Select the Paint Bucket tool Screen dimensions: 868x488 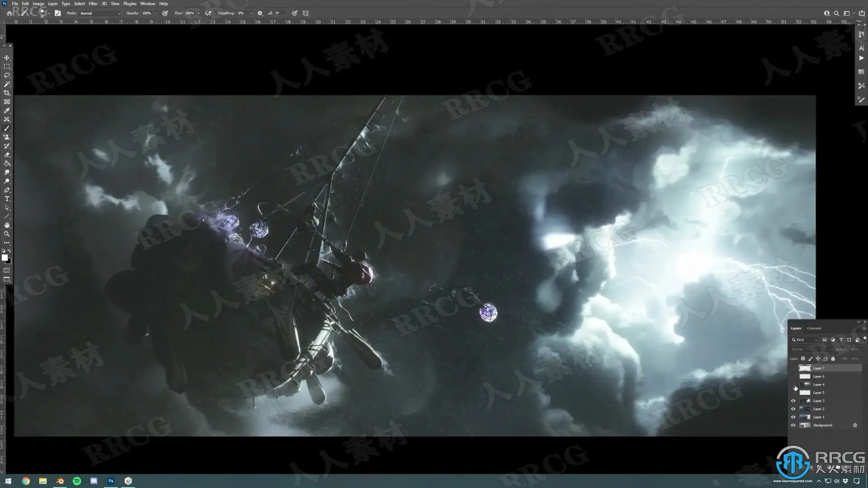click(x=7, y=164)
